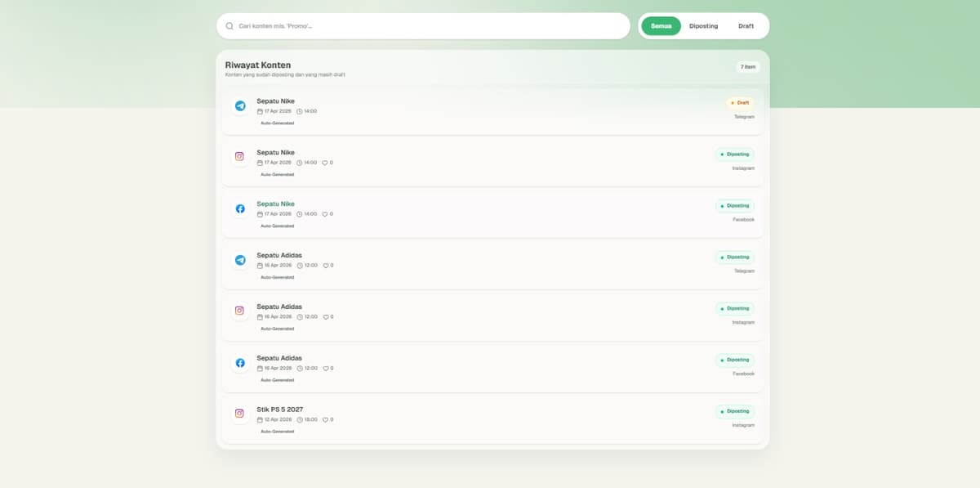Click '17 Apr 2026' in Sepatu Nike Telegram row

278,111
